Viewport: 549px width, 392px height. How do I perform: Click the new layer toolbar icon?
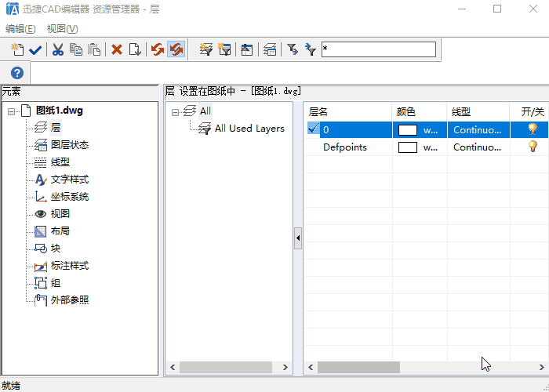18,49
